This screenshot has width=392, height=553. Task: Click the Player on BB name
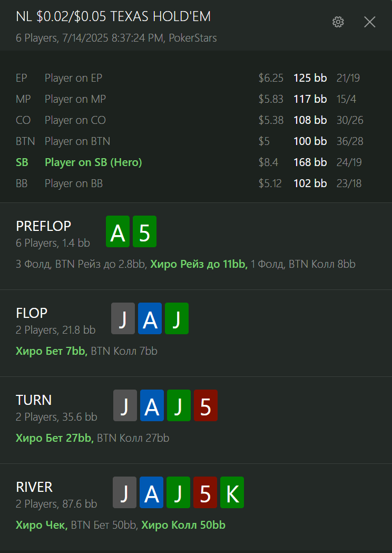74,184
